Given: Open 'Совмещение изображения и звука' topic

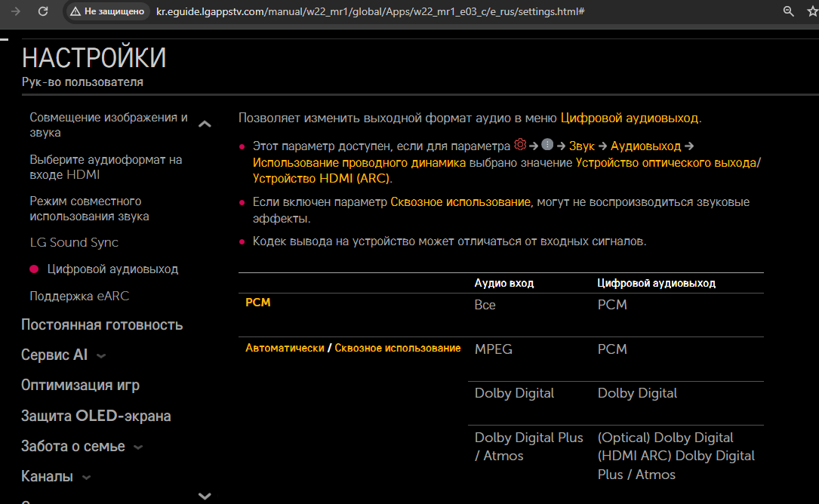Looking at the screenshot, I should tap(109, 125).
